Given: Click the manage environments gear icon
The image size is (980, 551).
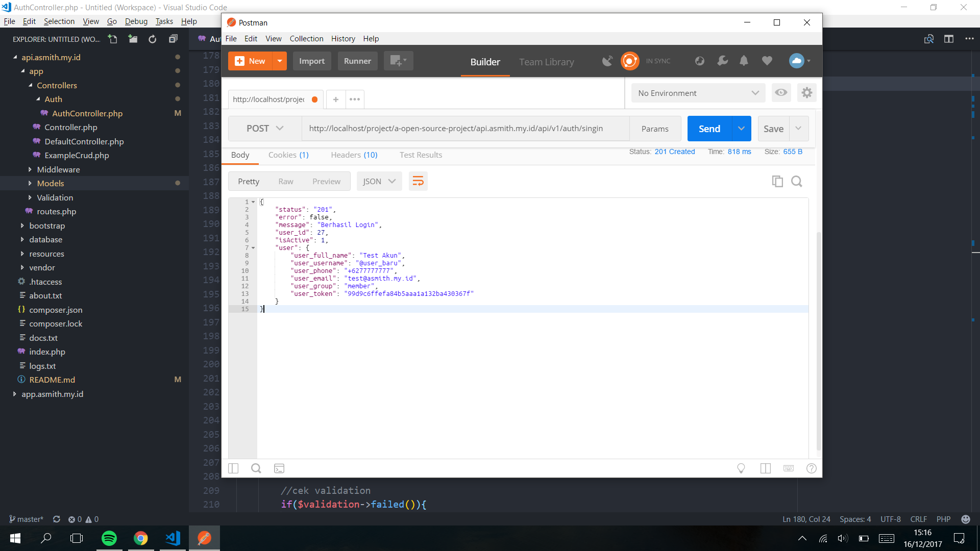Looking at the screenshot, I should click(806, 93).
